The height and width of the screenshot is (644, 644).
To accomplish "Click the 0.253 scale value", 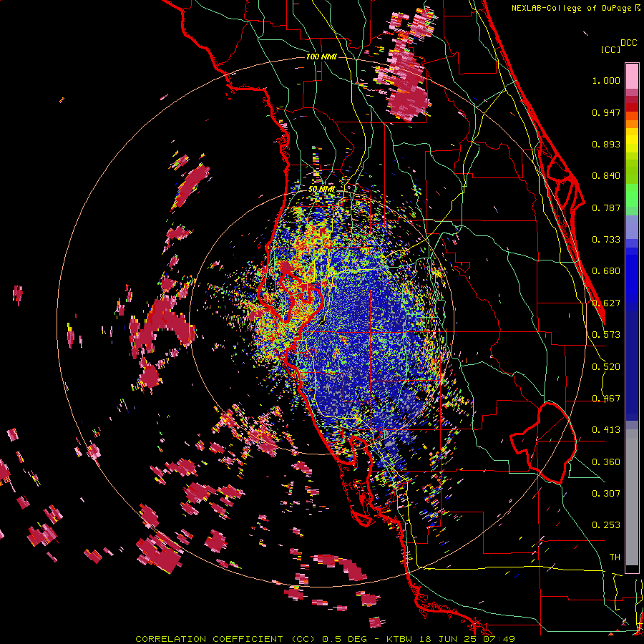I will (606, 525).
